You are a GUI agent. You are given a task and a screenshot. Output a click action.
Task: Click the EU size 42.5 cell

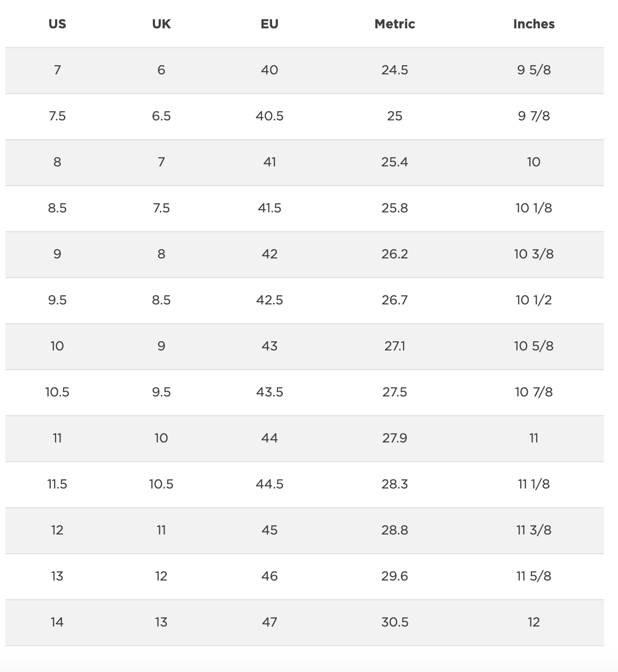coord(269,300)
